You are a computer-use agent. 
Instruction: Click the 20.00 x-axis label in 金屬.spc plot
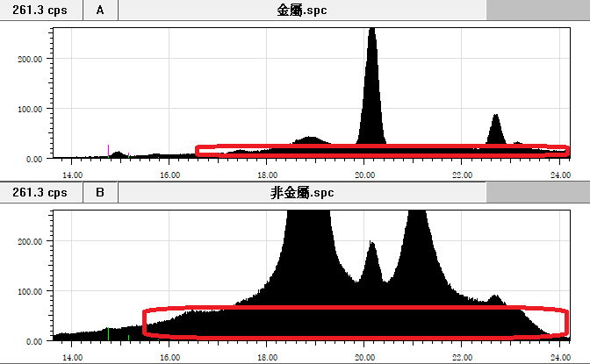click(364, 175)
